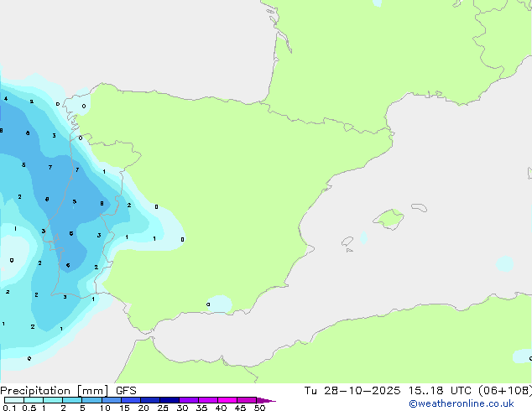Click the 20–25 mm dark blue swatch

click(x=149, y=400)
